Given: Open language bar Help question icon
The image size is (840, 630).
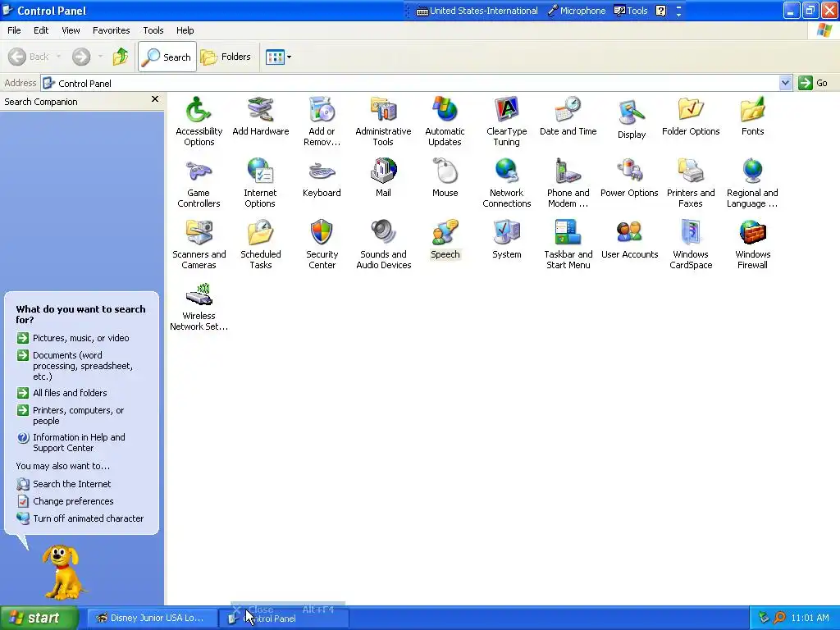Looking at the screenshot, I should point(661,11).
